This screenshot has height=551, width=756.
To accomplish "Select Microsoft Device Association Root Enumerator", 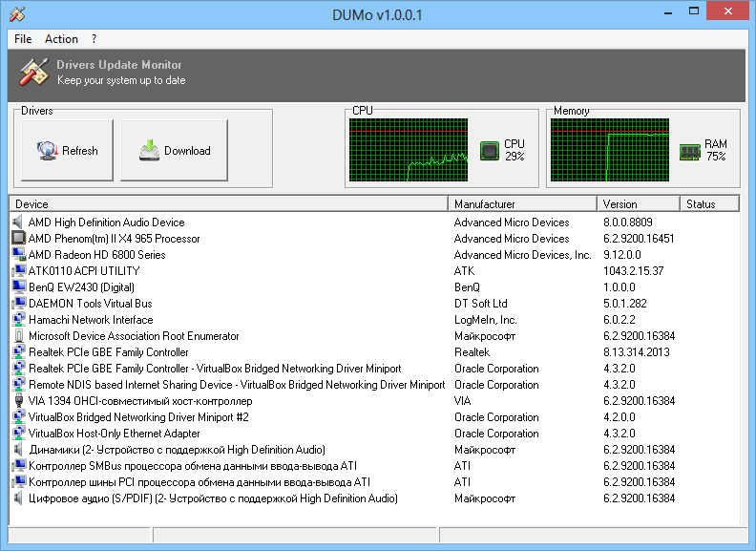I will coord(134,336).
